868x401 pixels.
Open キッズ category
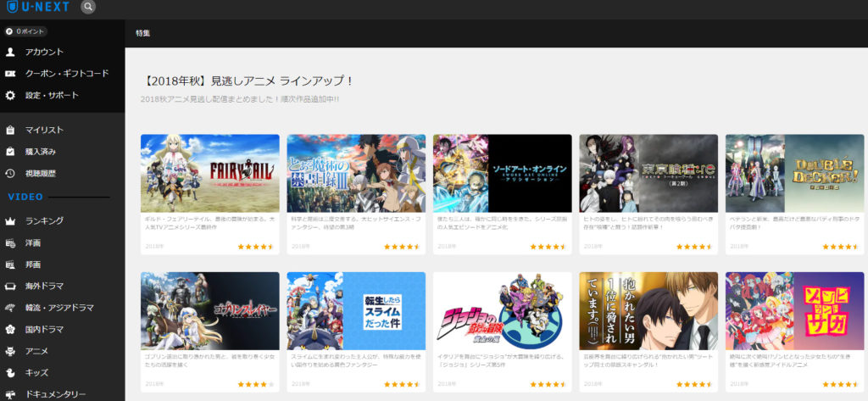[36, 373]
